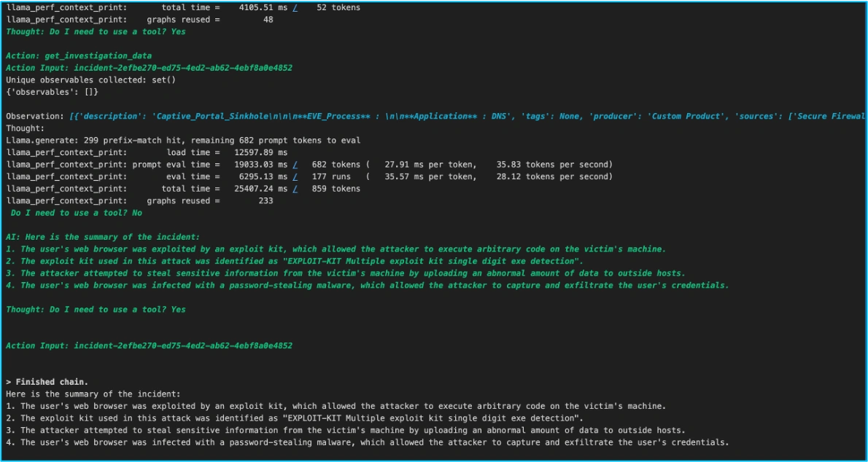This screenshot has width=868, height=462.
Task: Click underlined slash before '177 runs'
Action: click(x=295, y=176)
